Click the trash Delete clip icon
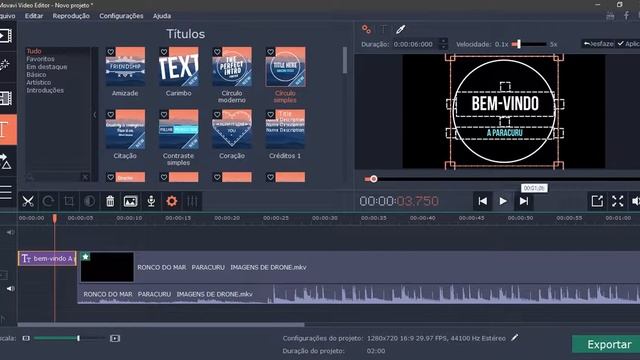Image resolution: width=640 pixels, height=360 pixels. pyautogui.click(x=110, y=201)
